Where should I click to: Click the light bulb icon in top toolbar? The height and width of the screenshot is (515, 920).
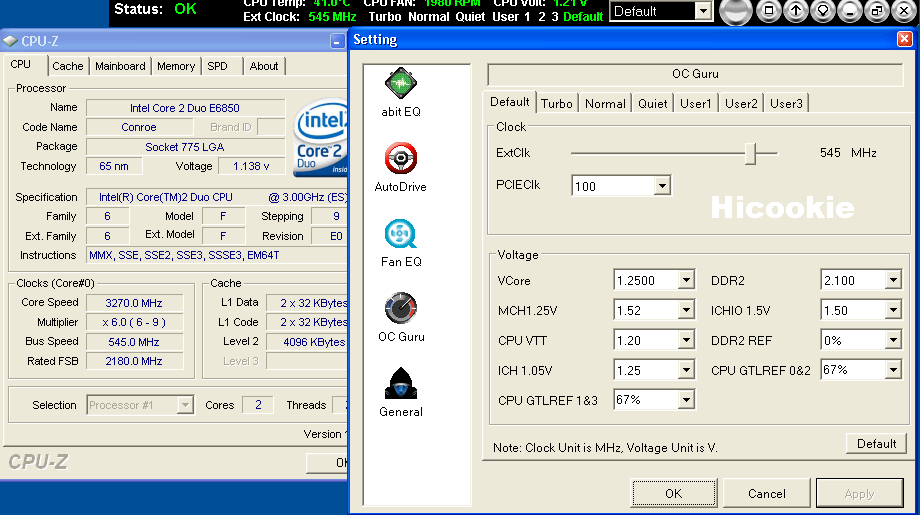pyautogui.click(x=823, y=11)
